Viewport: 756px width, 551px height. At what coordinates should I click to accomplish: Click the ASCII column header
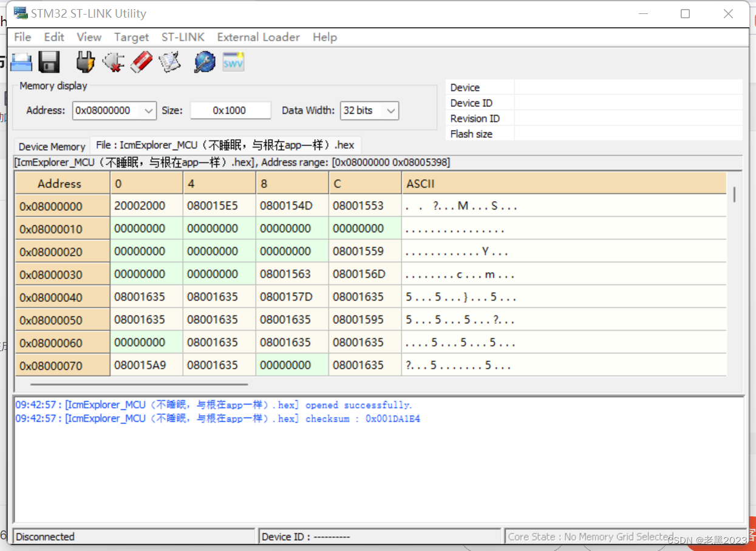564,183
